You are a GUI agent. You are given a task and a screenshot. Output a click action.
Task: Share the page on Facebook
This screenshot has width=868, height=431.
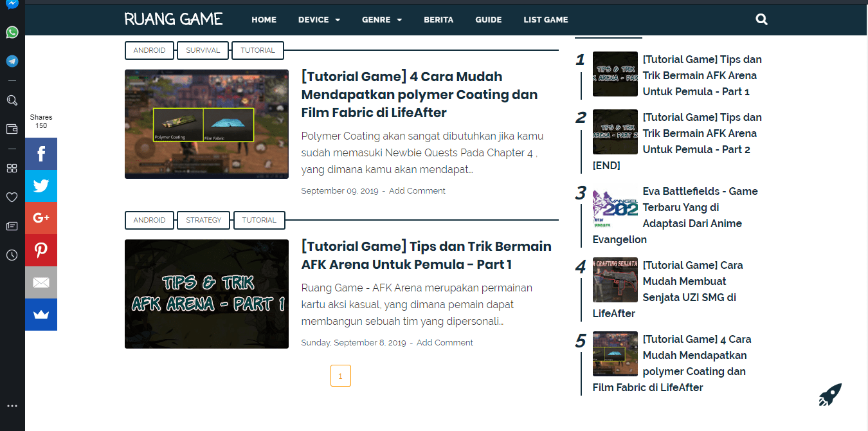coord(41,154)
